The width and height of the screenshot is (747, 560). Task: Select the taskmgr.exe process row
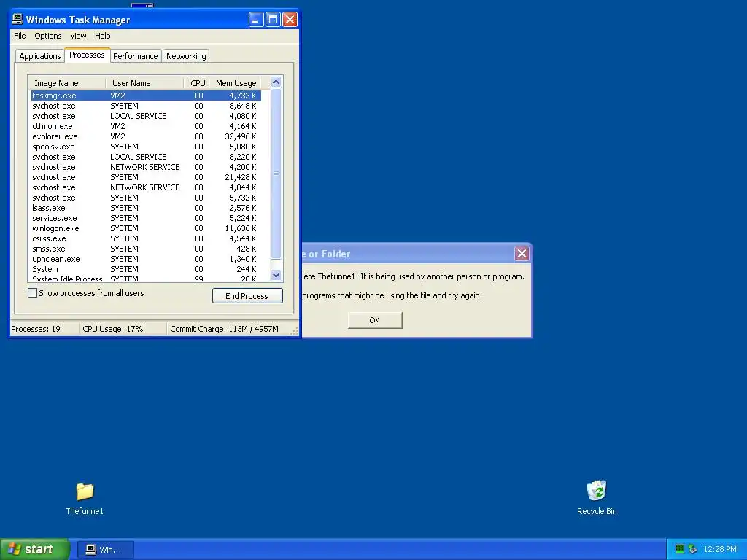click(146, 96)
